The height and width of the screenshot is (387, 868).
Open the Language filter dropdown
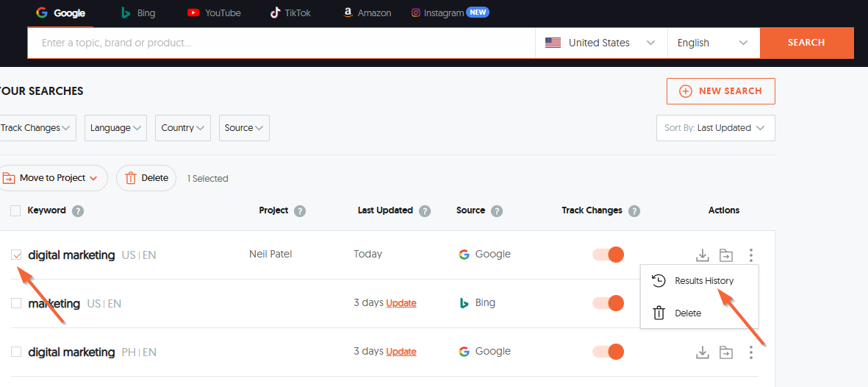tap(115, 128)
